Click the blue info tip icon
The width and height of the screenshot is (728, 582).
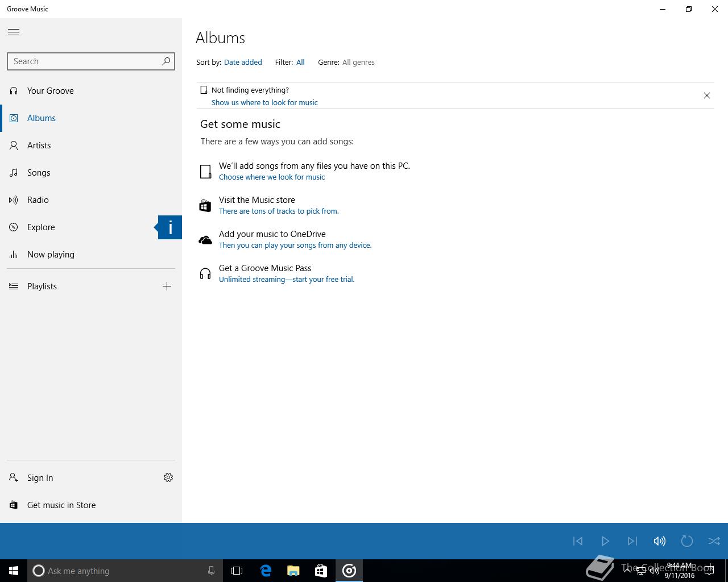pos(170,227)
